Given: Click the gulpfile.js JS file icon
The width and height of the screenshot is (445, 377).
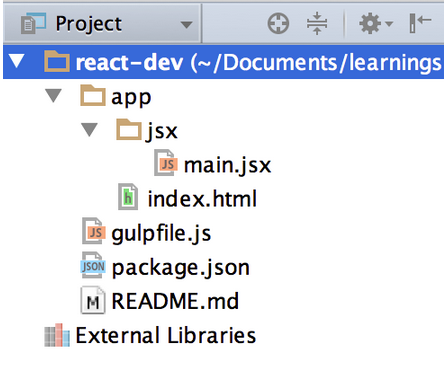Looking at the screenshot, I should click(x=94, y=231).
